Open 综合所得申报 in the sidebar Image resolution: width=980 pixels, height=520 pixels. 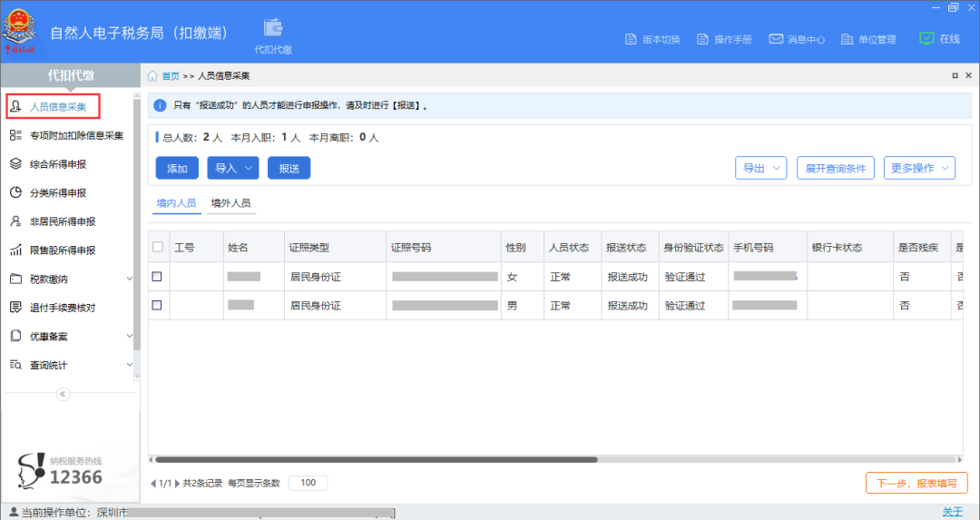[58, 163]
